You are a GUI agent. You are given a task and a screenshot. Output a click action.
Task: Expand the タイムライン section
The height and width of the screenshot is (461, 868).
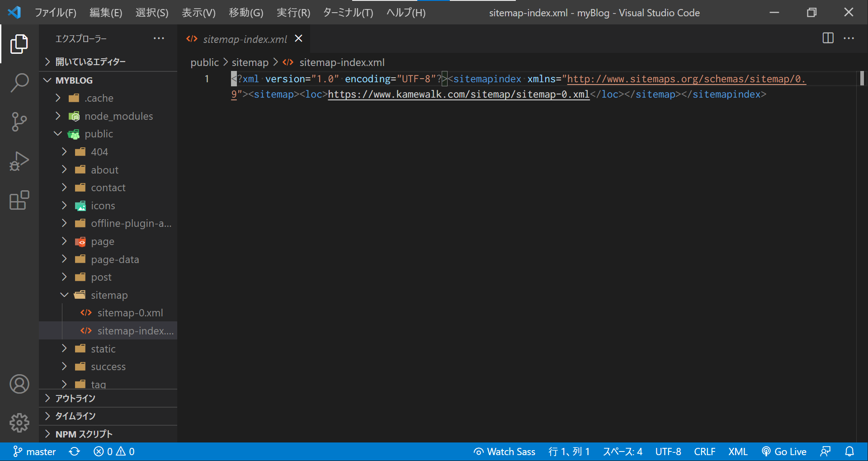click(108, 416)
